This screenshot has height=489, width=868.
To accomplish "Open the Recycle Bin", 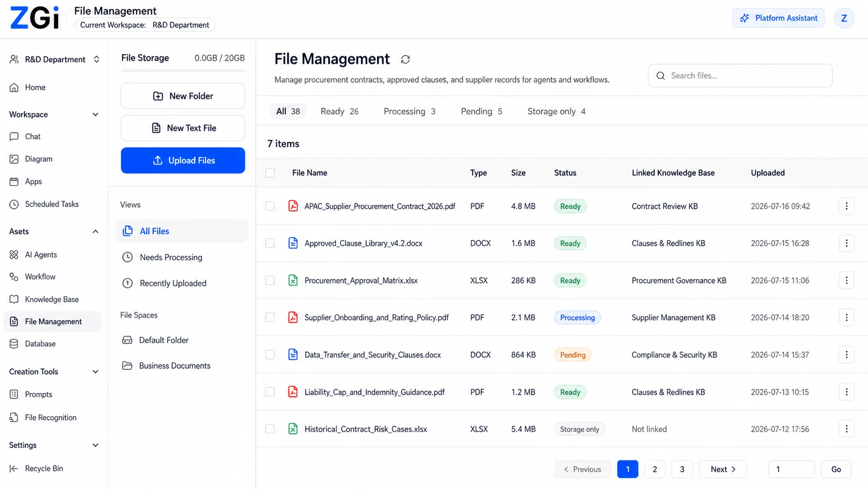I will 44,468.
